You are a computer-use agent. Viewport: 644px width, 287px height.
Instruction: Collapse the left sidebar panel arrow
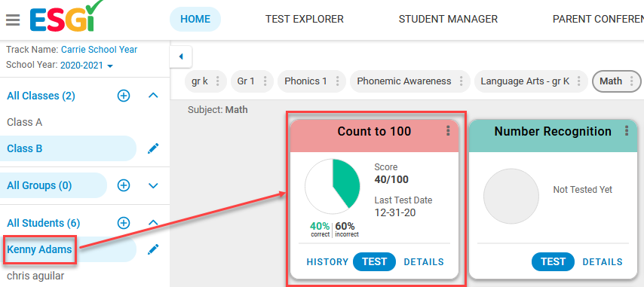click(x=181, y=57)
